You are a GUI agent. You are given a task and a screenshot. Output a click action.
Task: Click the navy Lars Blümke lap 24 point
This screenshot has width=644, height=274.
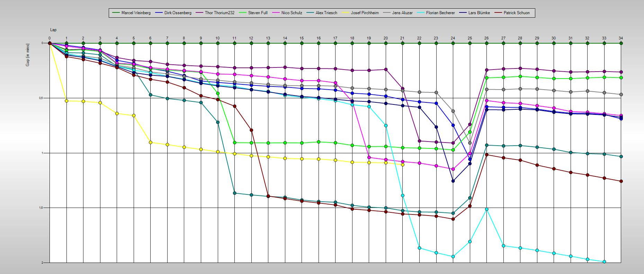(x=453, y=181)
